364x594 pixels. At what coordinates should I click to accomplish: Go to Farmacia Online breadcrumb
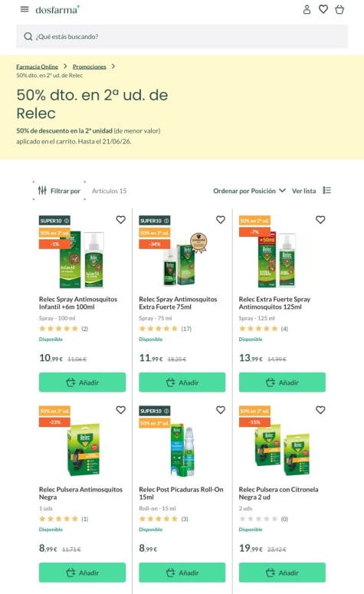pyautogui.click(x=37, y=67)
